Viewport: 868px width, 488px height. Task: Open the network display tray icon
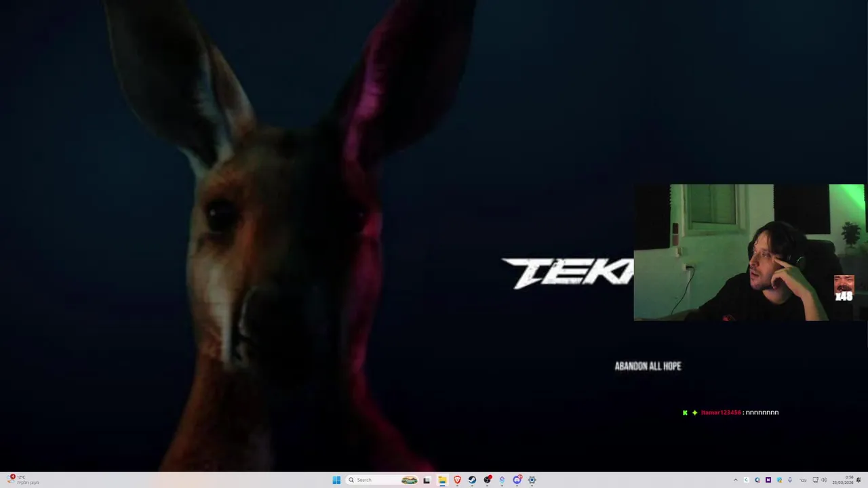pyautogui.click(x=816, y=480)
